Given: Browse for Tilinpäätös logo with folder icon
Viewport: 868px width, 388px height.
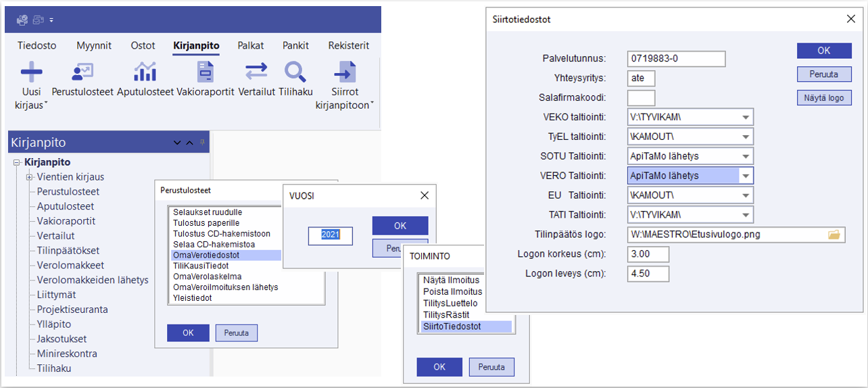Looking at the screenshot, I should click(834, 235).
